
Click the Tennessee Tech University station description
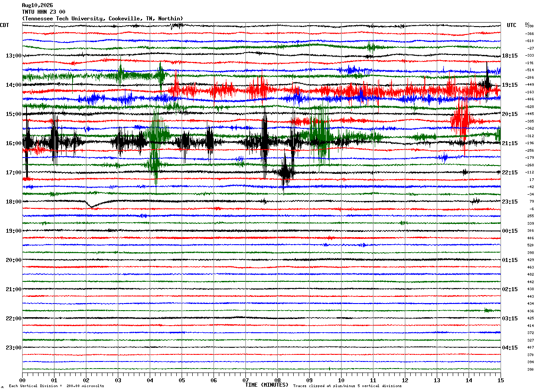tap(102, 19)
